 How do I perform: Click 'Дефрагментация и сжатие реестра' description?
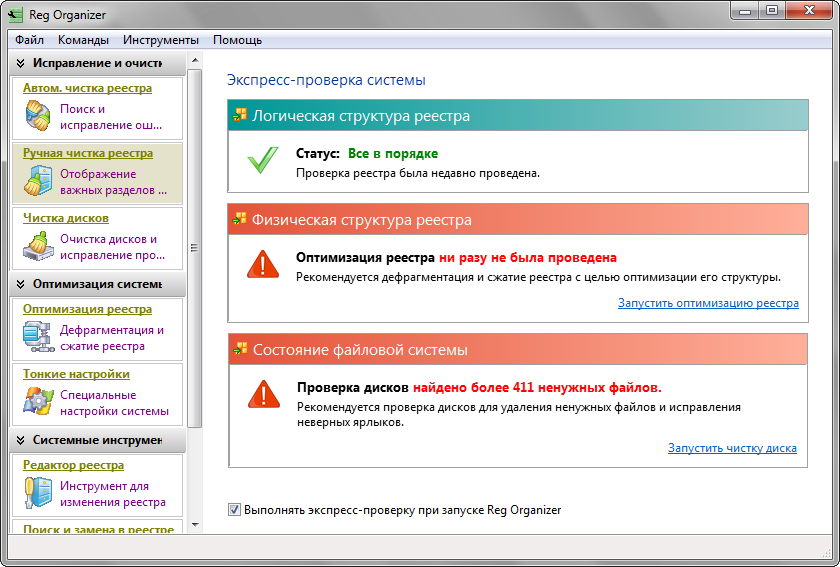coord(112,338)
